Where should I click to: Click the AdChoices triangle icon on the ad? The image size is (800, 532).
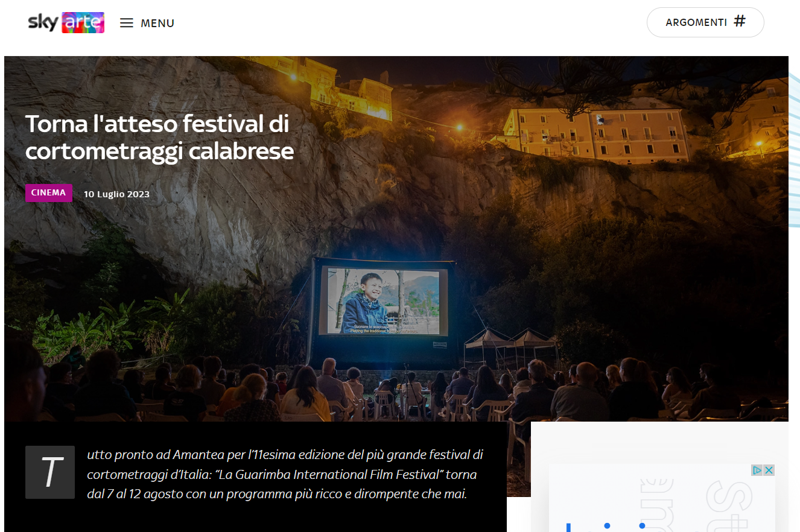(757, 470)
